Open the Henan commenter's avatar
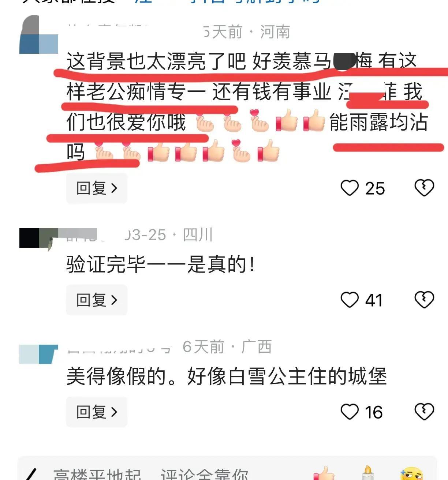This screenshot has width=448, height=480. point(39,34)
